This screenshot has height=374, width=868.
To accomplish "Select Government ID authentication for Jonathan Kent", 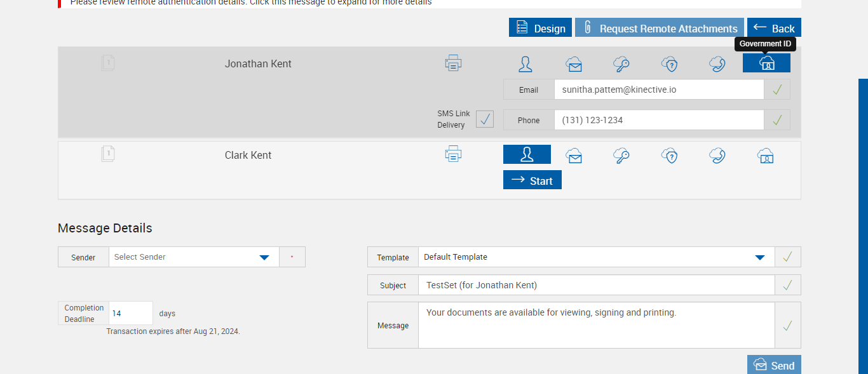I will coord(766,63).
